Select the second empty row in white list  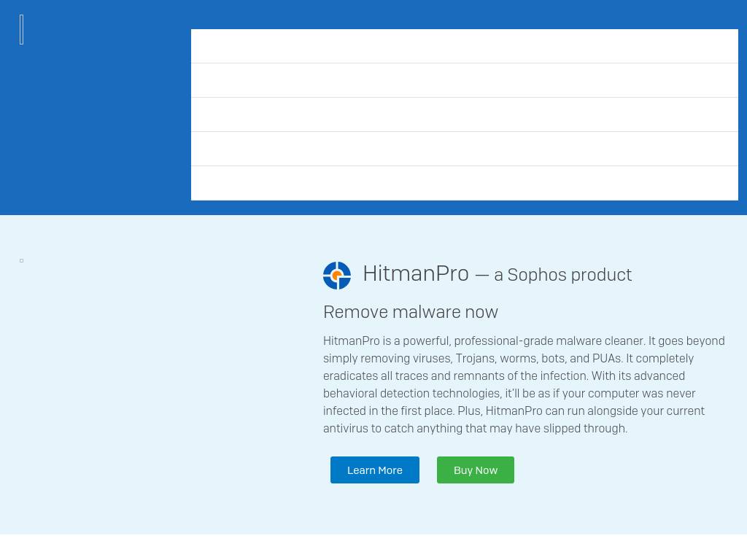464,80
